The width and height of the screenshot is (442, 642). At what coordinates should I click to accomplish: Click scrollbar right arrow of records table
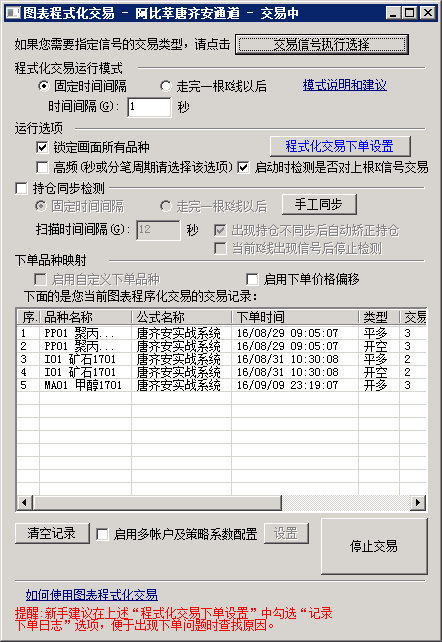tap(418, 502)
